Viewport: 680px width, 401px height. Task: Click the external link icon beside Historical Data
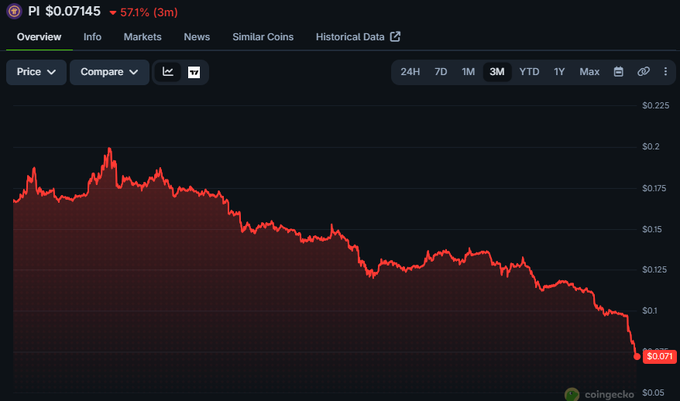tap(395, 37)
